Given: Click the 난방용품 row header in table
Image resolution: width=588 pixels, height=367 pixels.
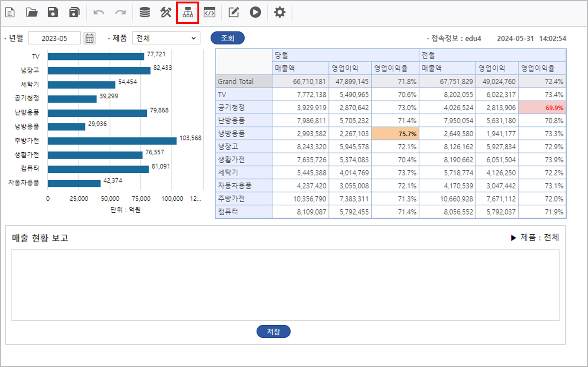Looking at the screenshot, I should coord(244,121).
